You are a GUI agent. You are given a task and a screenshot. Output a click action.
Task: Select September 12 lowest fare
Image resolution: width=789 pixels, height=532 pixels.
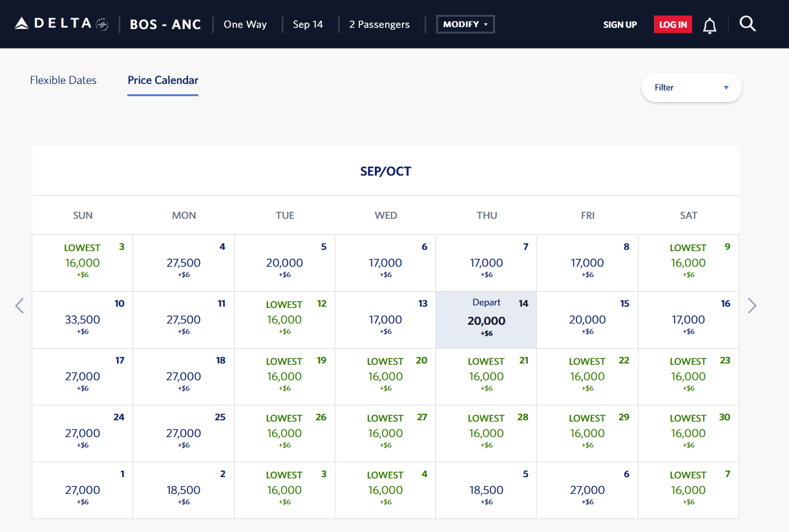click(284, 320)
